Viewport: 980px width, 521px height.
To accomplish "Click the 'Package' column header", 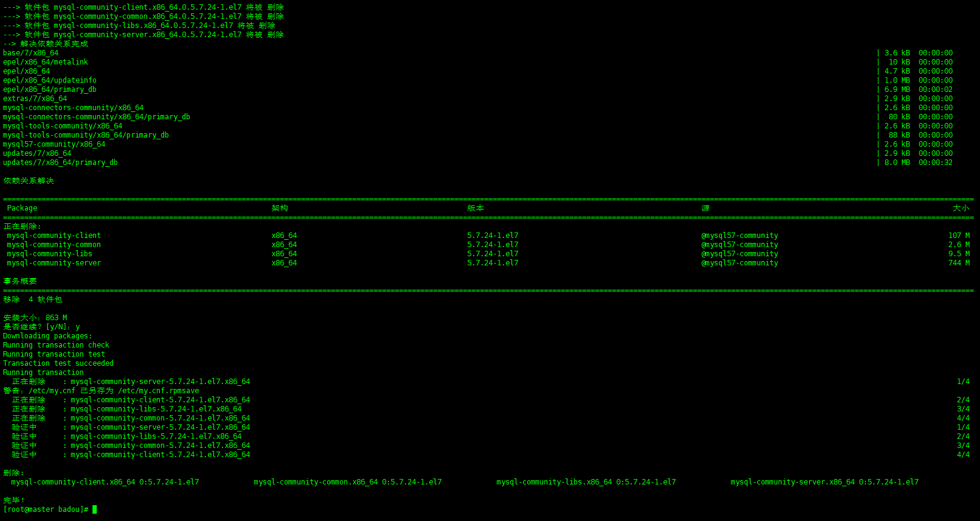I will tap(22, 208).
